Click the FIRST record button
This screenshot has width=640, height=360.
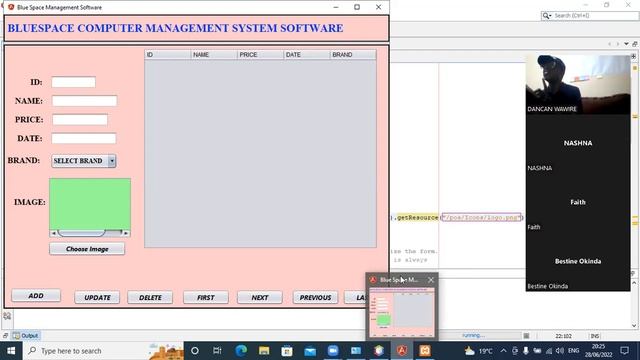[x=206, y=298]
